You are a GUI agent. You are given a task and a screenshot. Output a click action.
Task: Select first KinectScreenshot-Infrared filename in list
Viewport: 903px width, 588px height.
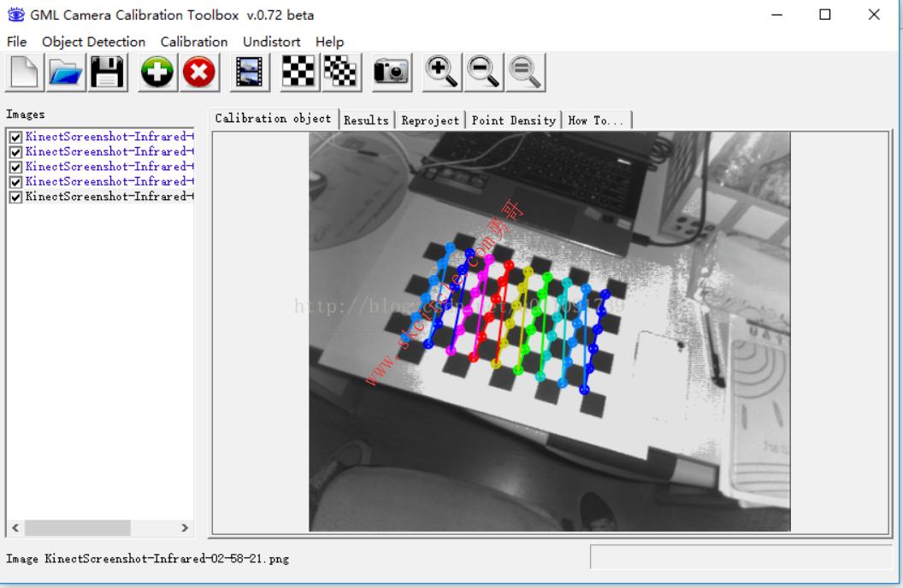(109, 137)
